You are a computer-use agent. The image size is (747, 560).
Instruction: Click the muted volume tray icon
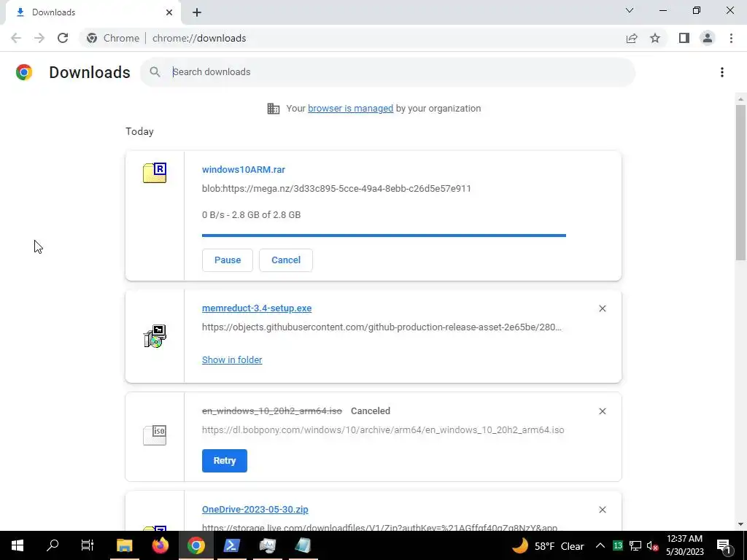pyautogui.click(x=653, y=545)
